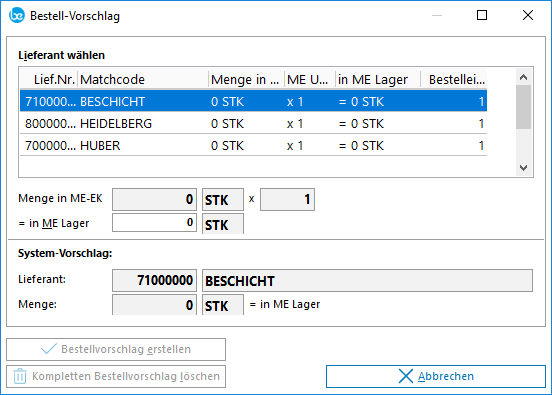
Task: Select the BESCHICHT supplier row
Action: [x=253, y=101]
